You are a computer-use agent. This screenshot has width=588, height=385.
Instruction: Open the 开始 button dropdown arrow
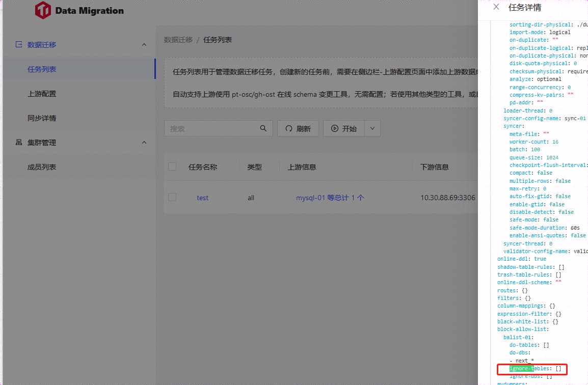pos(372,128)
